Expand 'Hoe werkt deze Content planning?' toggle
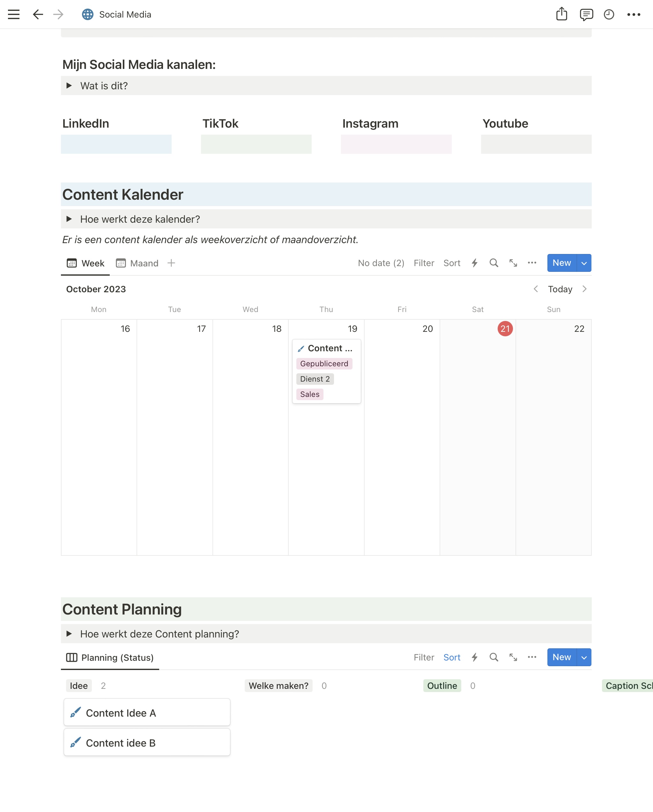 pyautogui.click(x=69, y=633)
